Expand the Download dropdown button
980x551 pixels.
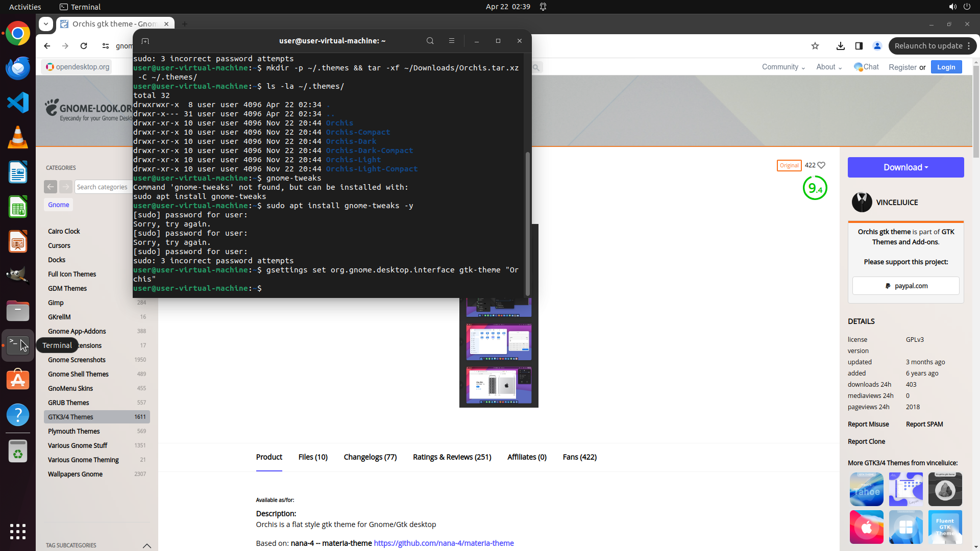point(905,167)
